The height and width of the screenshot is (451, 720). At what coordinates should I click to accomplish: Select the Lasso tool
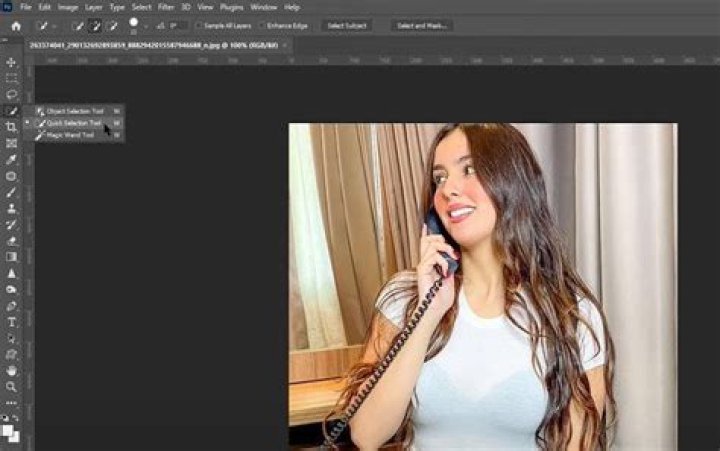[12, 94]
